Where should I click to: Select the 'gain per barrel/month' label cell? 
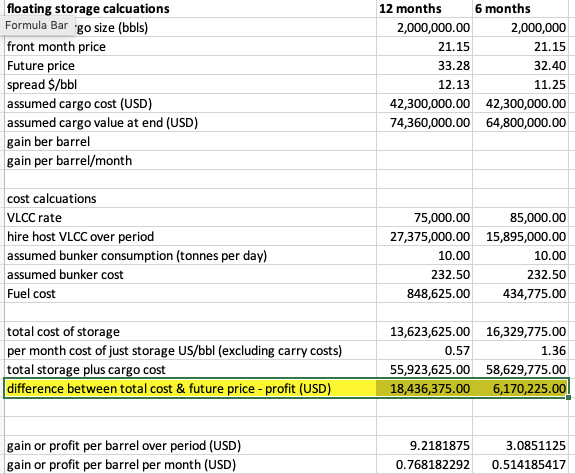pos(190,161)
